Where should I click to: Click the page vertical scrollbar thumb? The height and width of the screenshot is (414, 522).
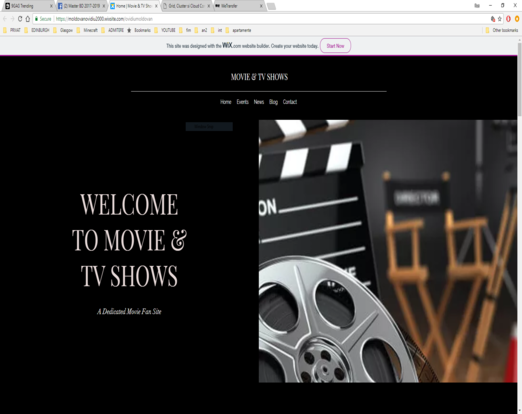tap(519, 79)
